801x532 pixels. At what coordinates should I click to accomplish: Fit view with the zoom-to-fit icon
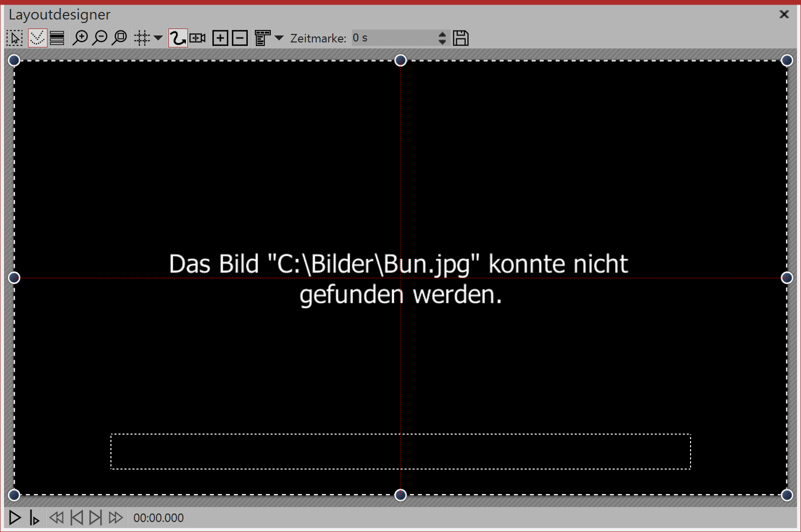[119, 37]
